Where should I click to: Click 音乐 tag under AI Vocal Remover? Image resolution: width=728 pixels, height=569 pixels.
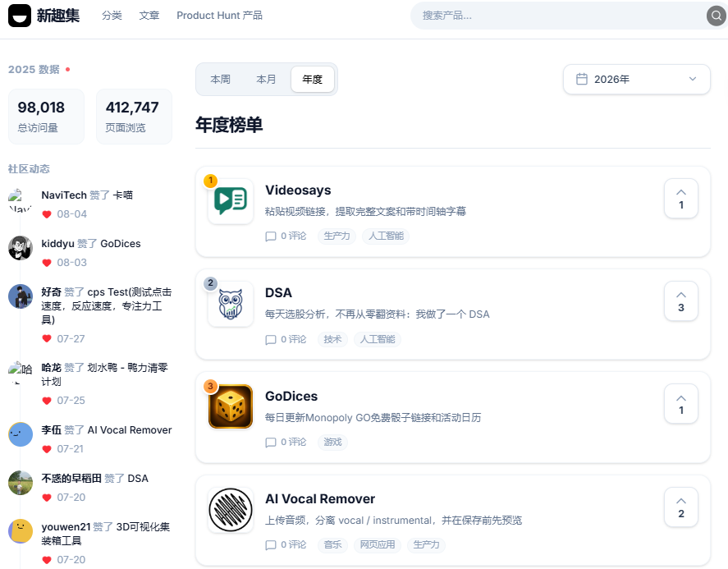(x=332, y=545)
